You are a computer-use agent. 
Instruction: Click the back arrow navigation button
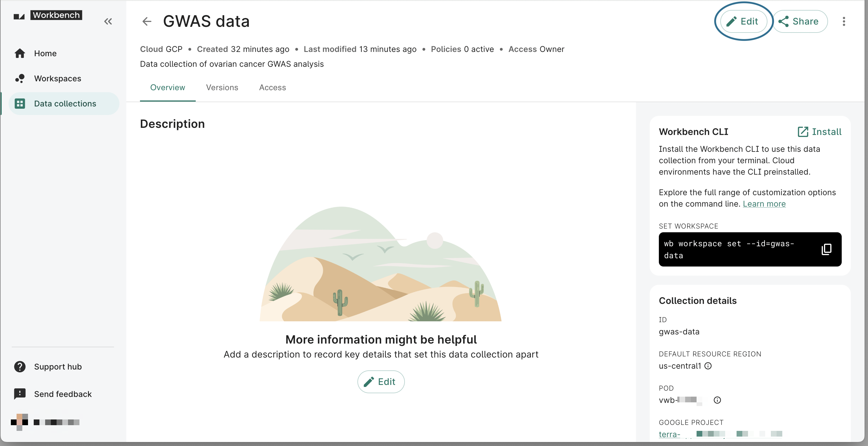tap(147, 21)
